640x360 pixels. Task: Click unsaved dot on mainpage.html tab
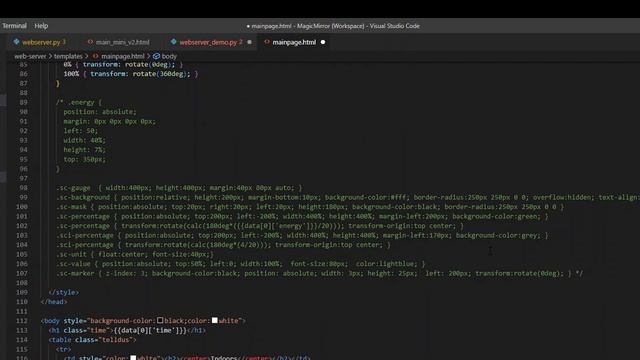click(323, 42)
